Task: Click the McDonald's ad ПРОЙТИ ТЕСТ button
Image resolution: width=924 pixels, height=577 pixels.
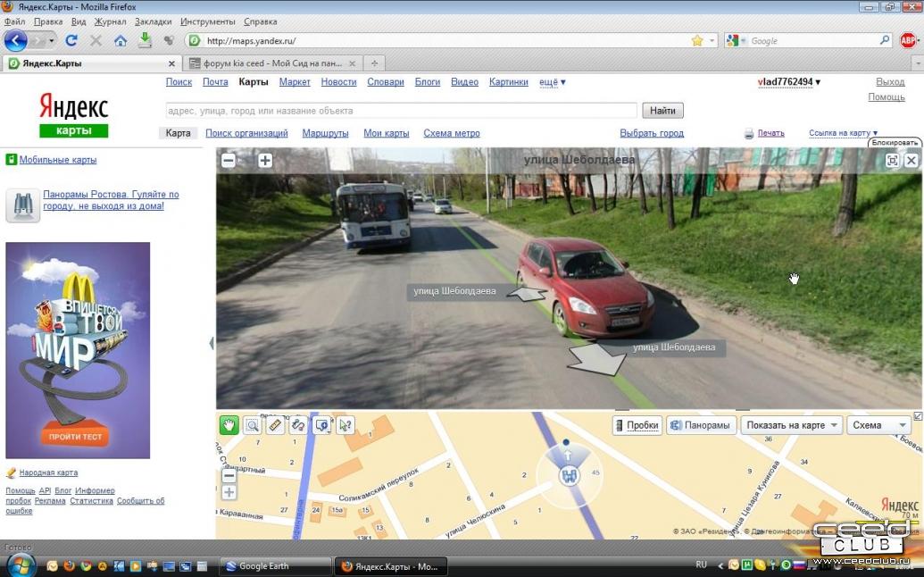Action: (75, 437)
